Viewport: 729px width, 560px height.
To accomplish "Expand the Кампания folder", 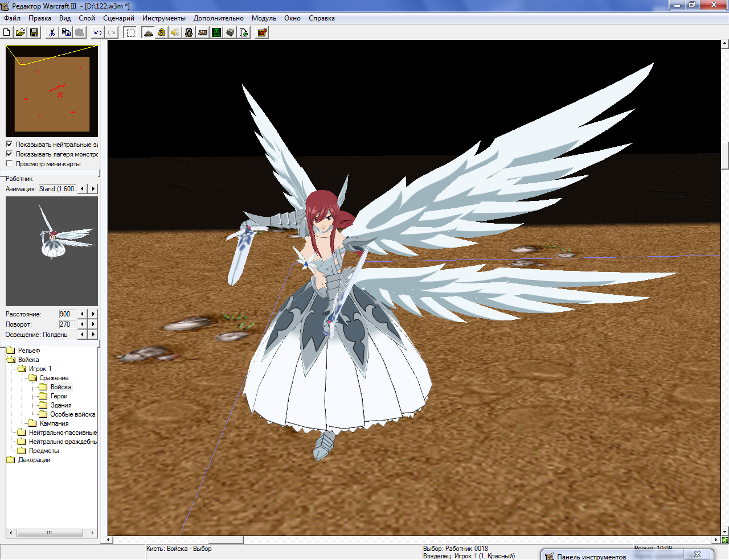I will pyautogui.click(x=32, y=423).
